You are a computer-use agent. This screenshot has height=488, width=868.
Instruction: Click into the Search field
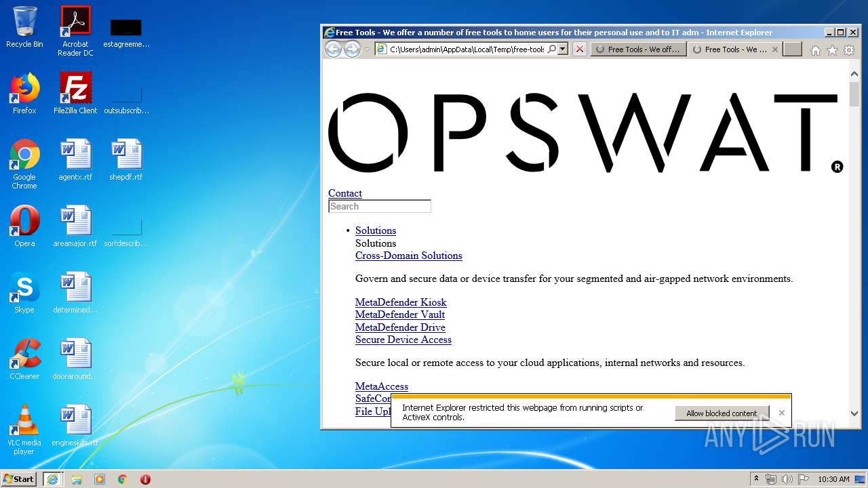tap(380, 206)
